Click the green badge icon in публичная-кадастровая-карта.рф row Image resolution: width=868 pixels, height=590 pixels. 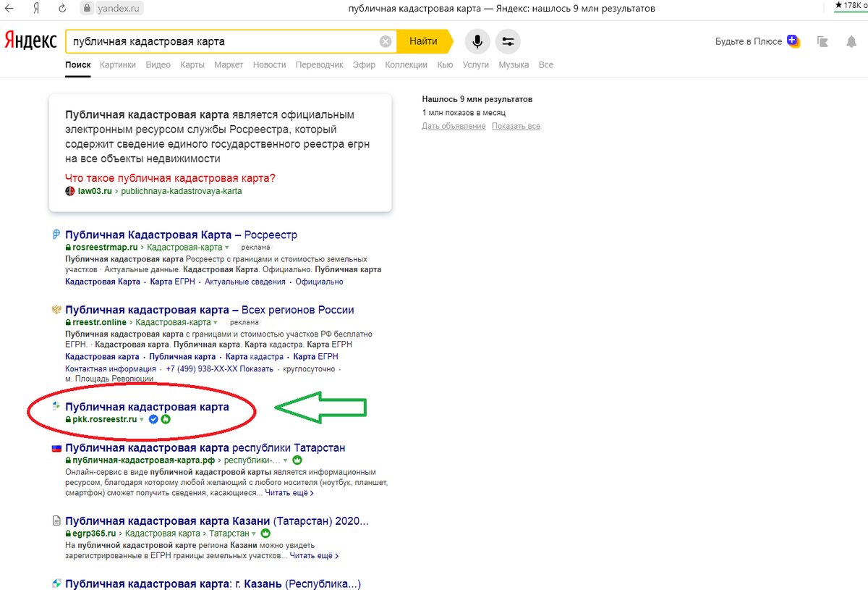click(297, 460)
